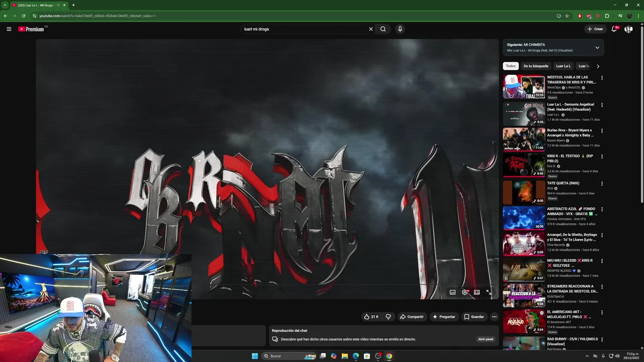Click the search magnifier button
Screen dimensions: 644x362
[383, 29]
